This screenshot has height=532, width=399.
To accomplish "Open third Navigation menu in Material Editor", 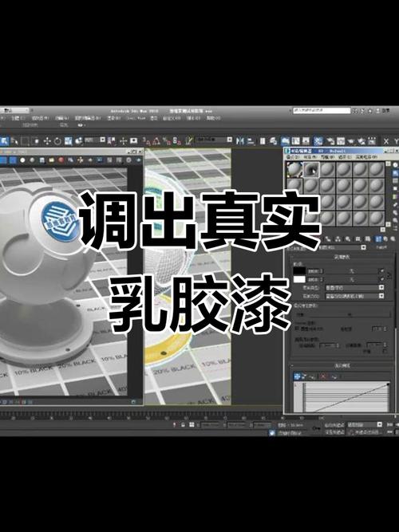I will 327,157.
